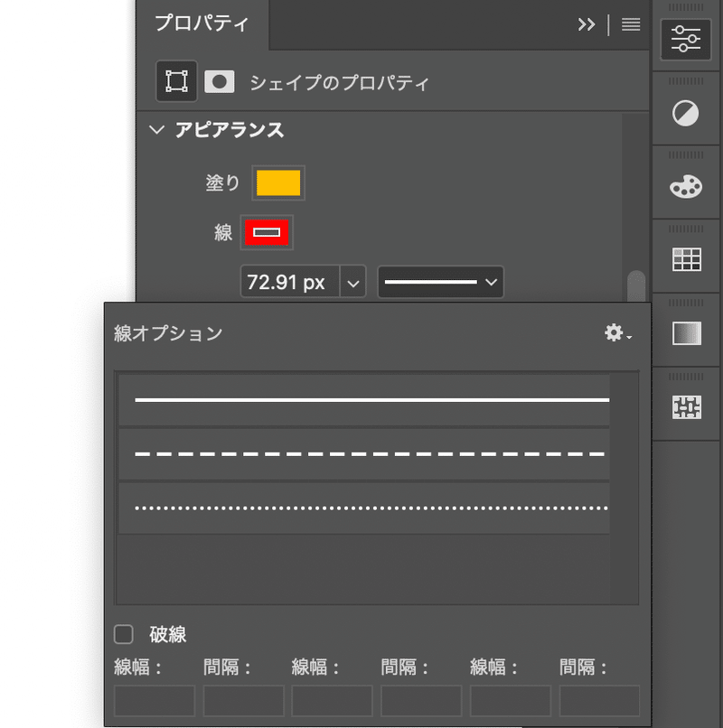The width and height of the screenshot is (723, 728).
Task: Collapse the アピアランス section
Action: [x=157, y=129]
